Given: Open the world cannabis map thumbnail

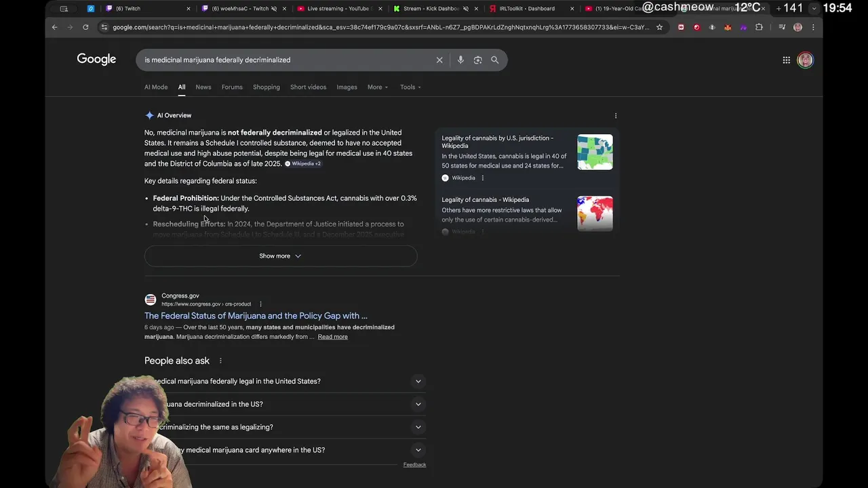Looking at the screenshot, I should (x=595, y=213).
